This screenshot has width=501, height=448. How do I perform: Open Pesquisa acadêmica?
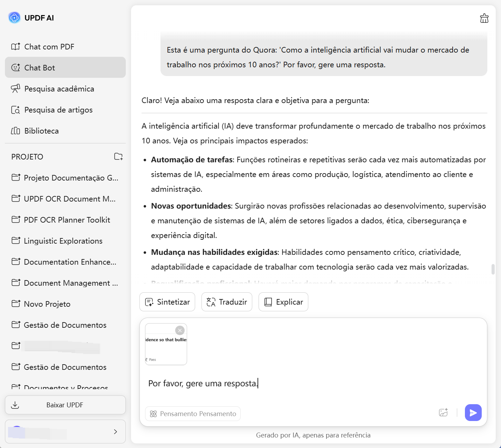(59, 89)
